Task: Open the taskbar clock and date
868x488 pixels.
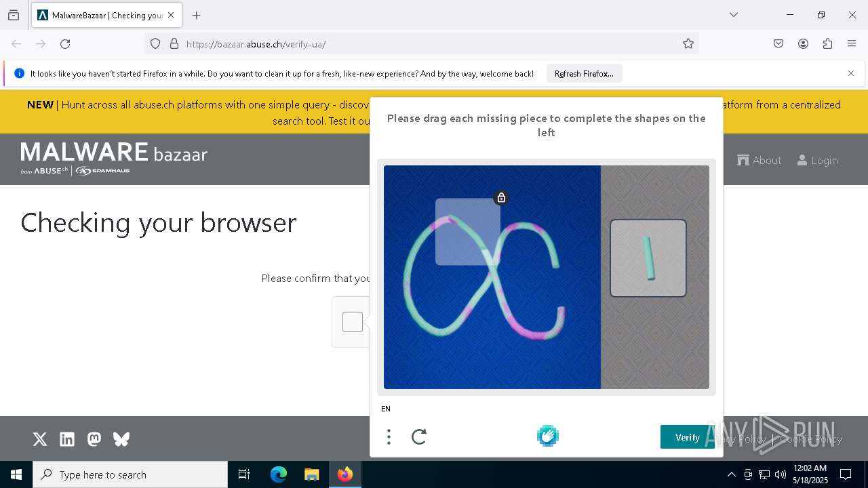Action: pos(810,474)
